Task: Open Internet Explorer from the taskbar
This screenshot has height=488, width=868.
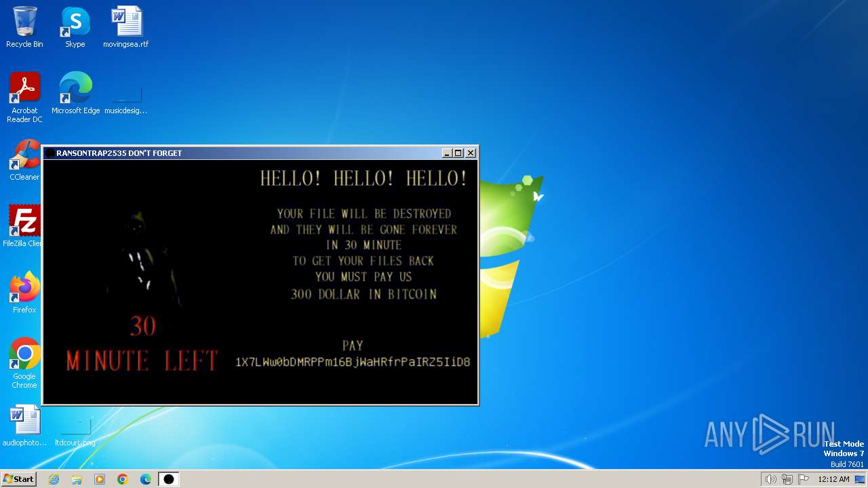Action: coord(54,479)
